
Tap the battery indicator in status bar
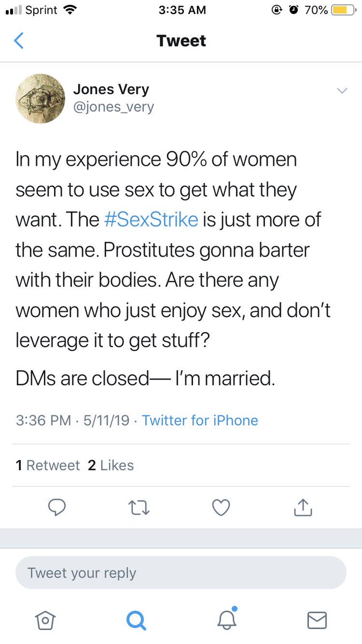tap(344, 10)
